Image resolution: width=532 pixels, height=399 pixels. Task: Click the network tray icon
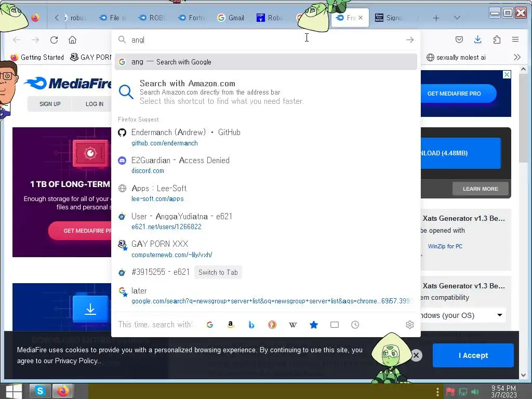tap(463, 392)
